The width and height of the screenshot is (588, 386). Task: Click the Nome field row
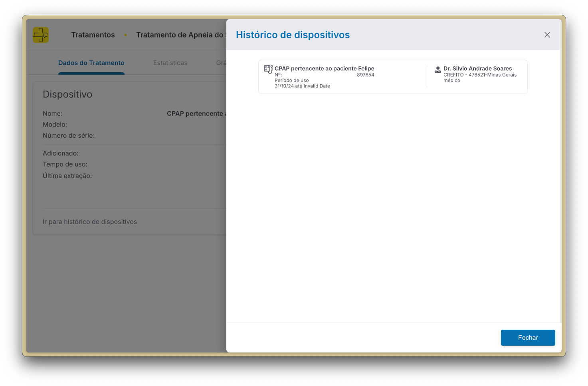coord(52,113)
